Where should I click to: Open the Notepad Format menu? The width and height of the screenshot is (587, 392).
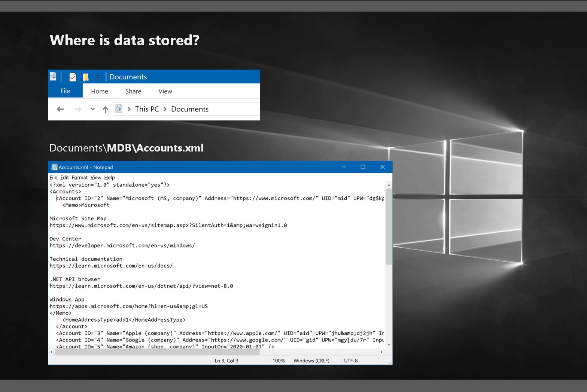pyautogui.click(x=80, y=178)
